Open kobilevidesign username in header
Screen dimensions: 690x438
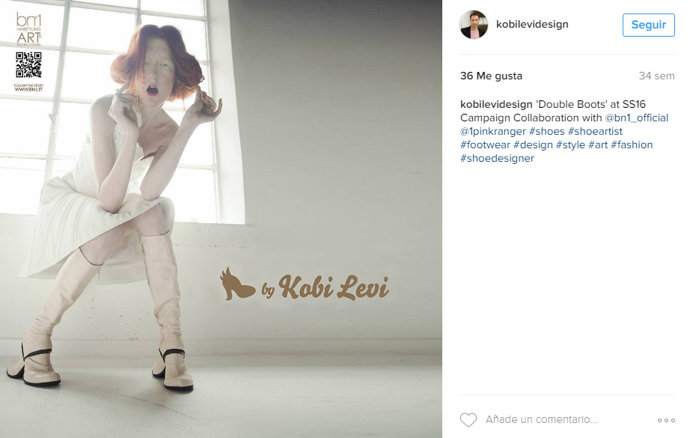tap(532, 24)
